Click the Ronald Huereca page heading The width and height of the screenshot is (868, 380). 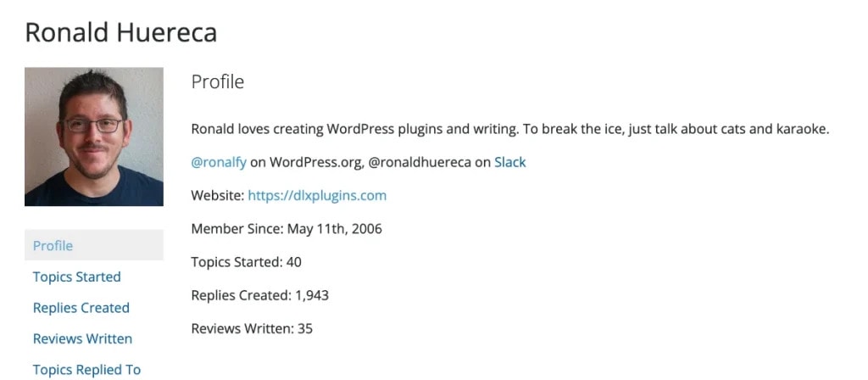coord(121,32)
